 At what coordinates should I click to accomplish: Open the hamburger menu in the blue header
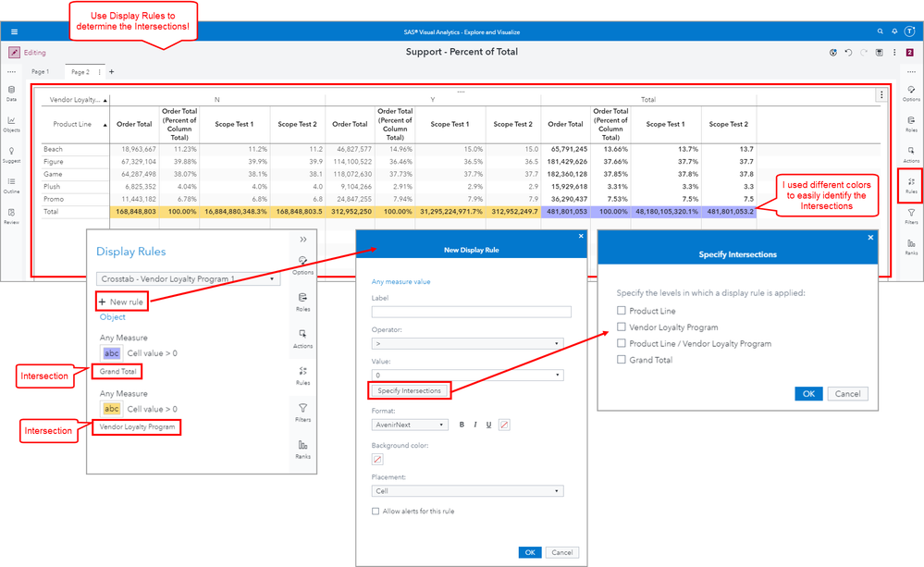pos(14,31)
